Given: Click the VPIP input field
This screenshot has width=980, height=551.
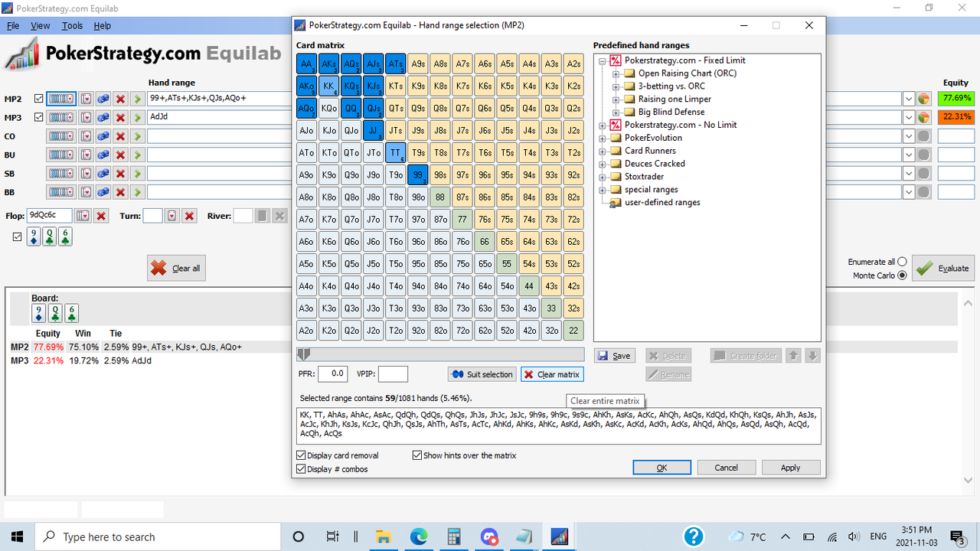Looking at the screenshot, I should [x=393, y=374].
